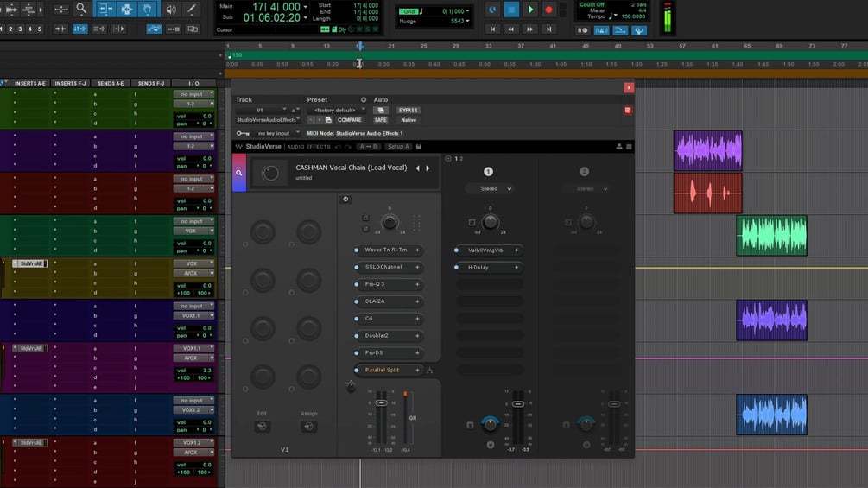
Task: Click the key input key icon
Action: tap(243, 133)
